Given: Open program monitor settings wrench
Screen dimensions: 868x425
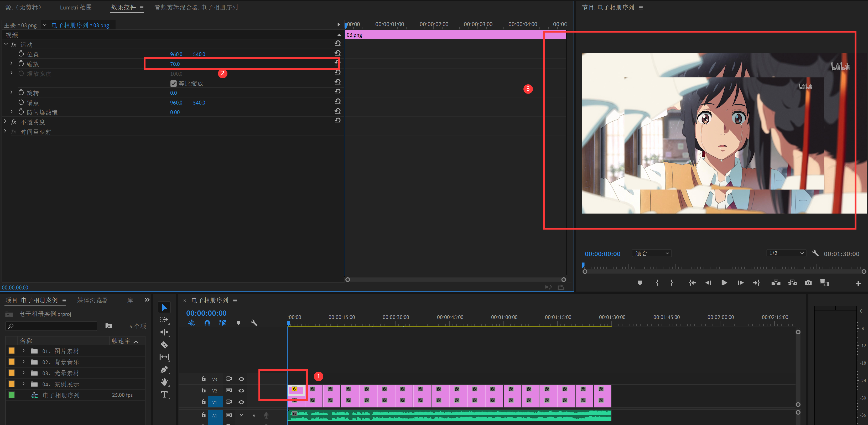Looking at the screenshot, I should tap(815, 253).
